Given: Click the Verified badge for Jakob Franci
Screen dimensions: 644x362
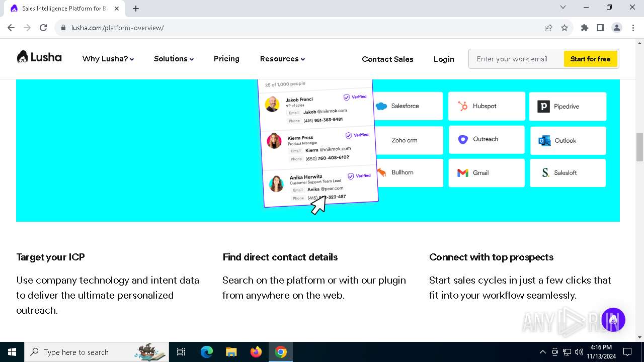Looking at the screenshot, I should [x=355, y=97].
